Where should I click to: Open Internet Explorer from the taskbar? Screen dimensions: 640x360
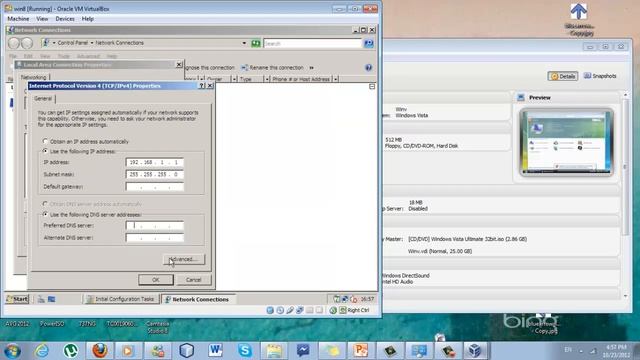[42, 351]
